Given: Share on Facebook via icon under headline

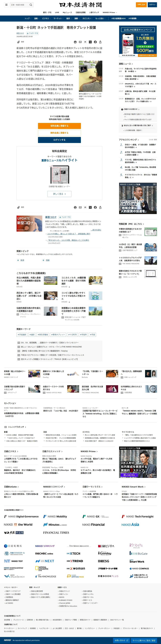Looking at the screenshot, I should pyautogui.click(x=95, y=42).
